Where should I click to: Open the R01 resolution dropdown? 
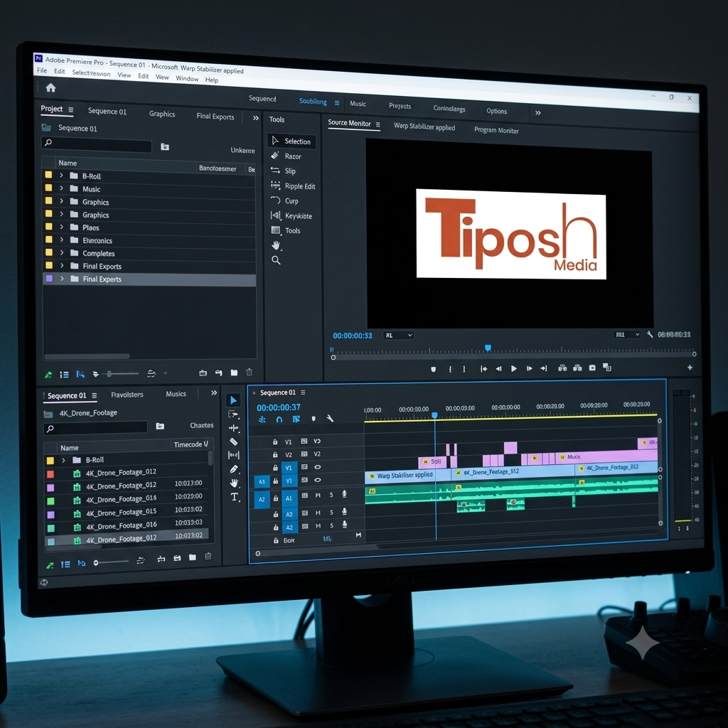pos(627,334)
